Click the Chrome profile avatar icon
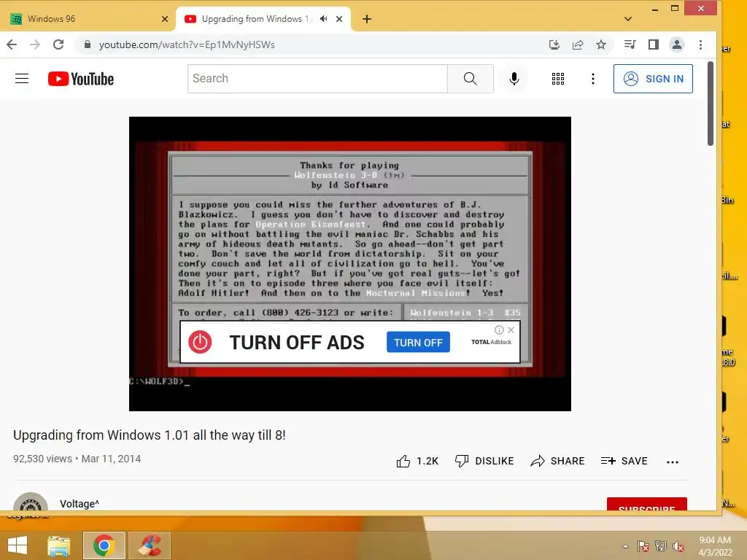Screen dimensions: 747x560 point(676,44)
